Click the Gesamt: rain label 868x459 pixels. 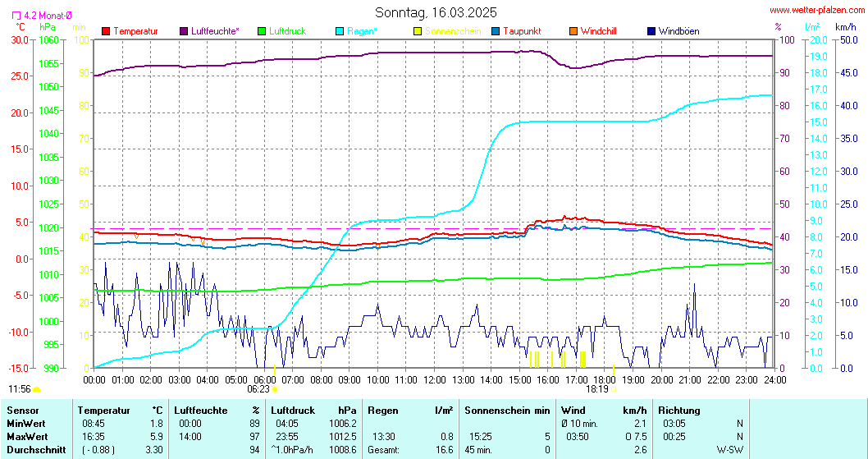(x=384, y=450)
